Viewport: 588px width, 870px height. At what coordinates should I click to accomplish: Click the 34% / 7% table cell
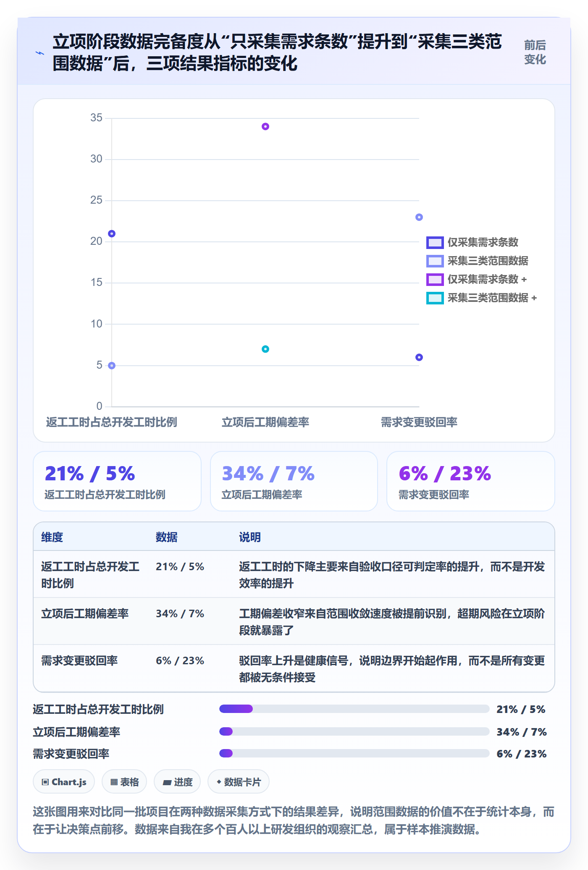[x=180, y=614]
